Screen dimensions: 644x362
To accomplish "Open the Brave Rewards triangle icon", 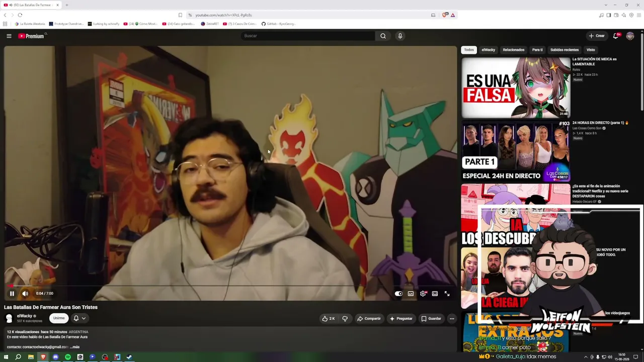I will 453,15.
